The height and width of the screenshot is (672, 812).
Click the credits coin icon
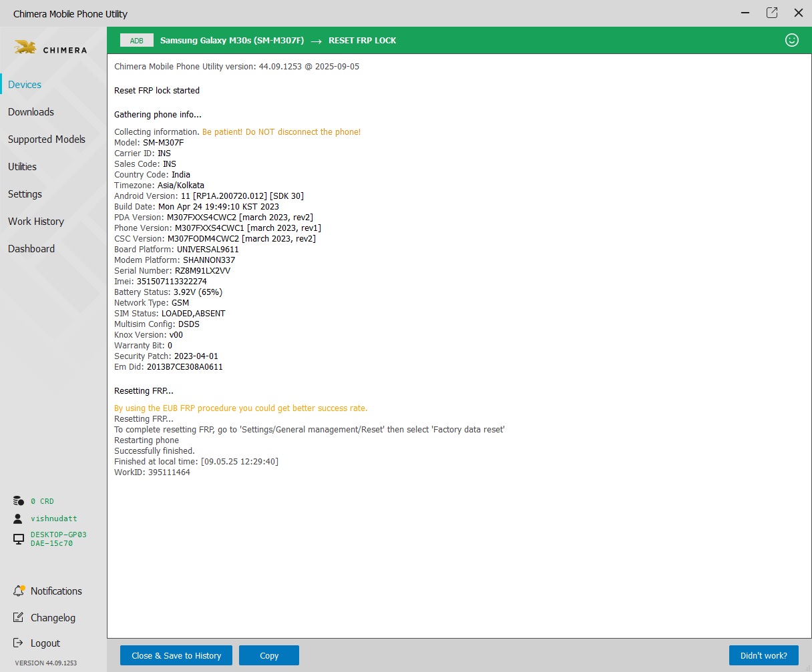coord(19,501)
